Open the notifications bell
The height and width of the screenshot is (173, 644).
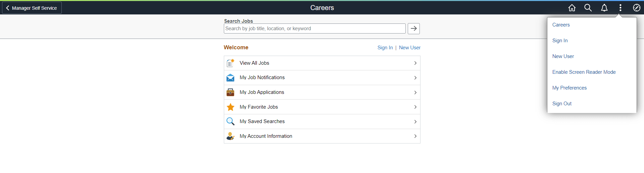(604, 8)
